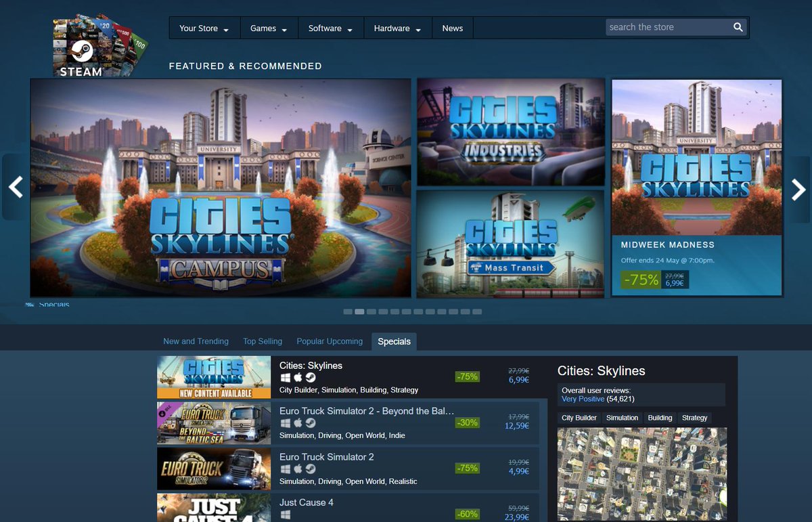Click Just Cause 4 list thumbnail

point(214,508)
